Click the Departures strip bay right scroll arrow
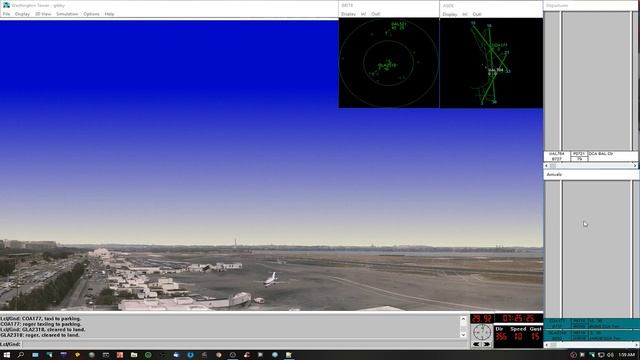The height and width of the screenshot is (360, 640). [x=635, y=166]
